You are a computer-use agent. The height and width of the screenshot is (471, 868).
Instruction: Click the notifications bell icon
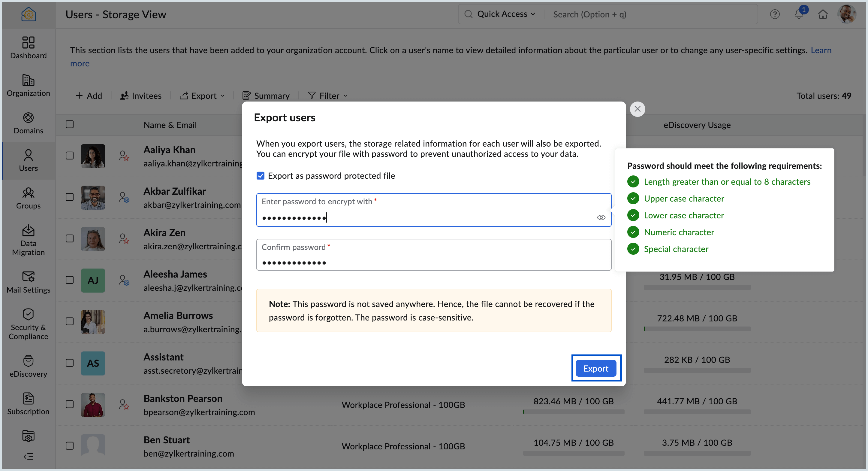tap(799, 14)
